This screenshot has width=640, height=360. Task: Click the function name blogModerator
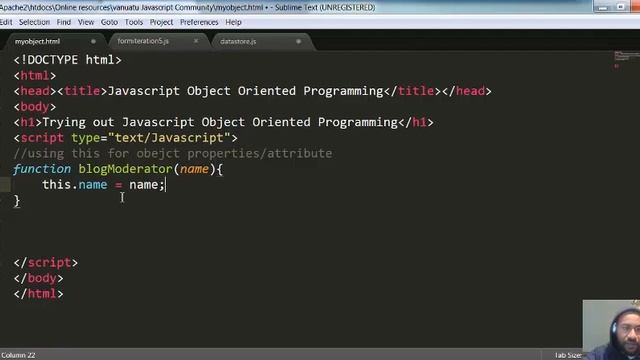[x=125, y=169]
